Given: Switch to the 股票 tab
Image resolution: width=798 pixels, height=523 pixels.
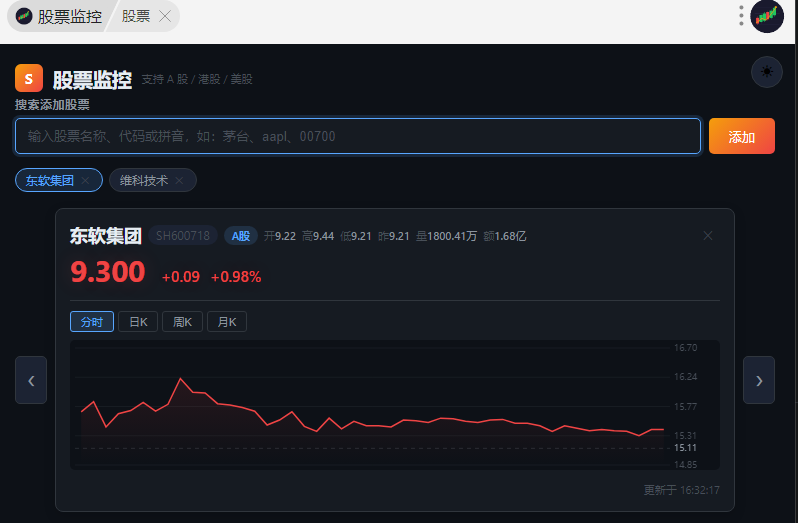Looking at the screenshot, I should pos(136,16).
